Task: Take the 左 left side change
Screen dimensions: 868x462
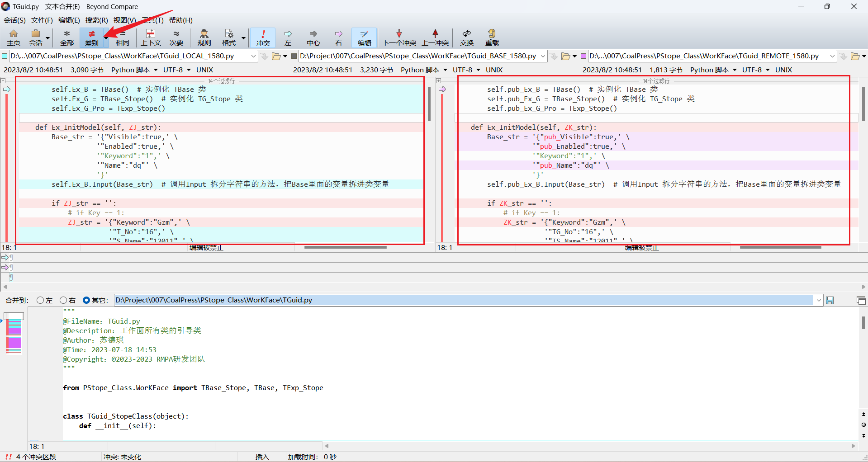Action: (x=288, y=38)
